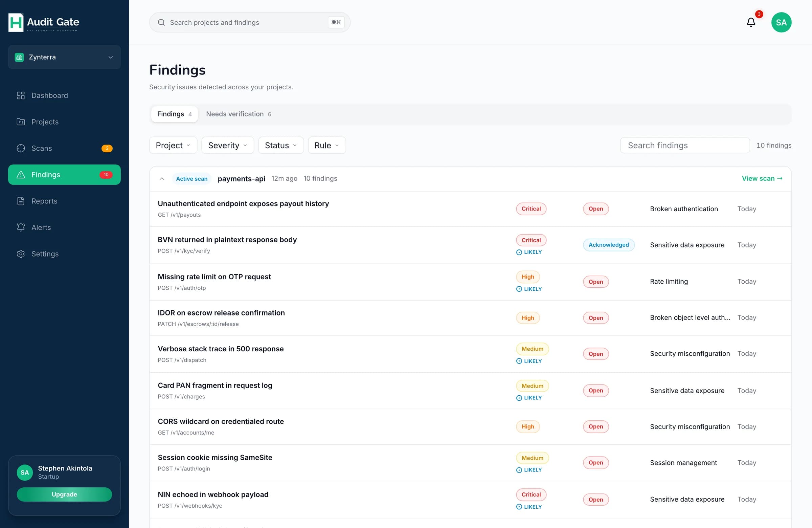Focus the Search projects and findings field
Screen dimensions: 812x528
[x=250, y=23]
